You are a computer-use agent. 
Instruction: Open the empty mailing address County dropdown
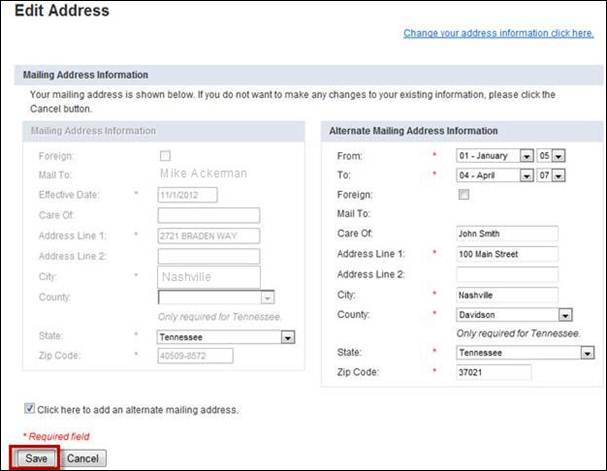coord(216,297)
